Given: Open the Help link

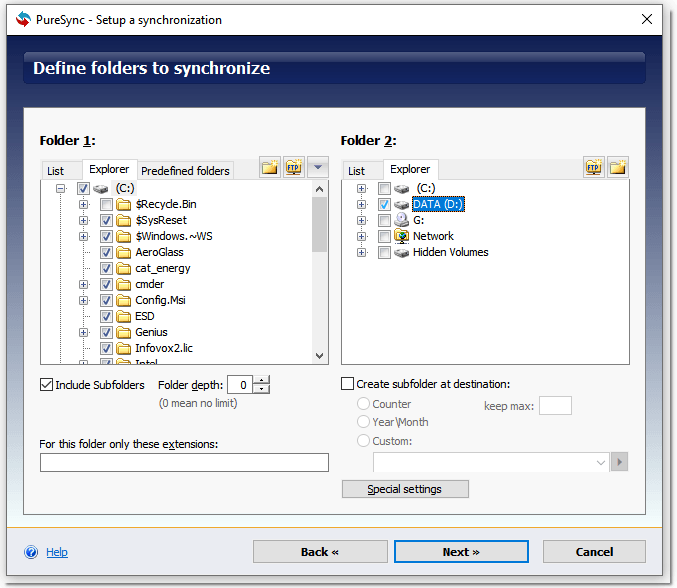Looking at the screenshot, I should pos(57,552).
